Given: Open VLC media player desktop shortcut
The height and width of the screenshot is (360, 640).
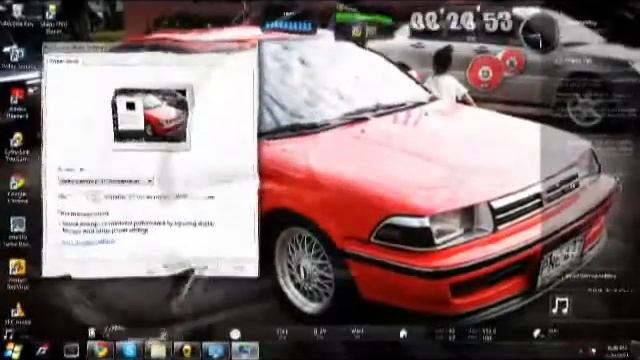Looking at the screenshot, I should coord(17,314).
